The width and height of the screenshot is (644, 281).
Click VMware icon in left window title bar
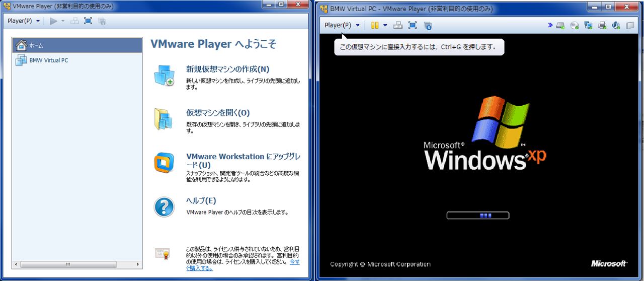[x=7, y=6]
